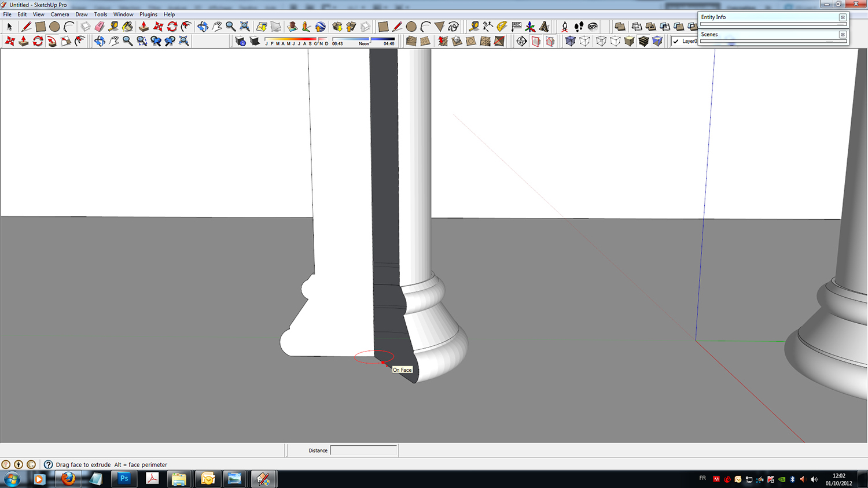Select the Section Plane tool
The image size is (868, 488).
click(521, 41)
